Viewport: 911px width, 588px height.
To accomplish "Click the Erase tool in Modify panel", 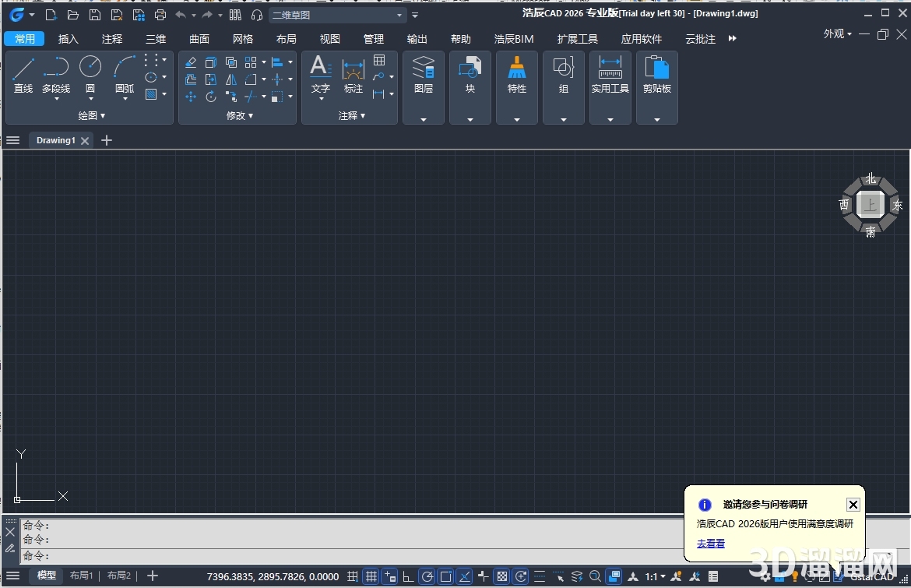I will 191,62.
